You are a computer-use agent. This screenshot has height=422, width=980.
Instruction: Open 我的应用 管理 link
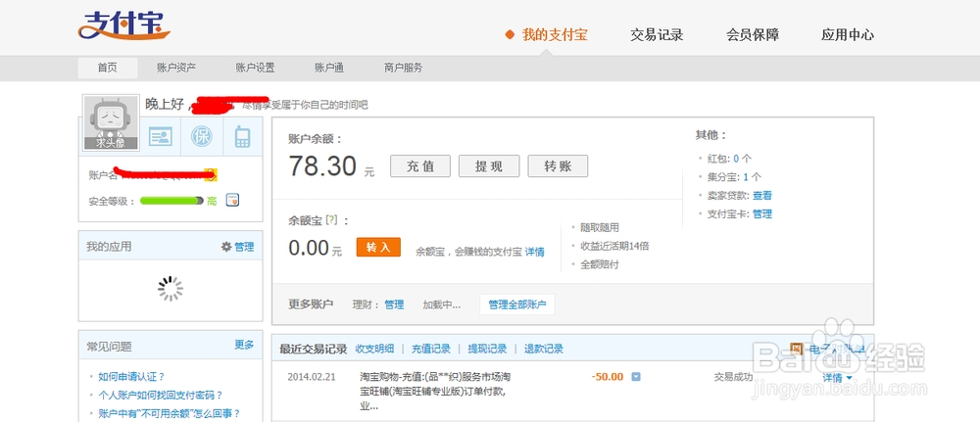[x=244, y=247]
